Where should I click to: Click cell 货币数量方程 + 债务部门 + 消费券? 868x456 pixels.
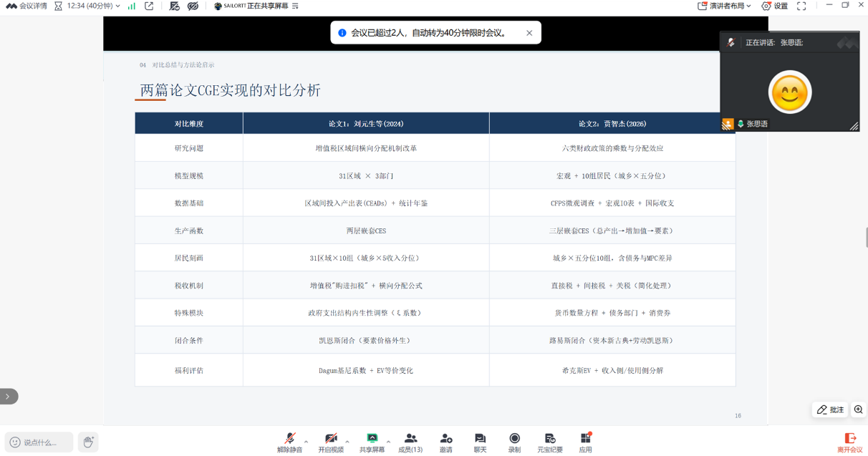[612, 313]
